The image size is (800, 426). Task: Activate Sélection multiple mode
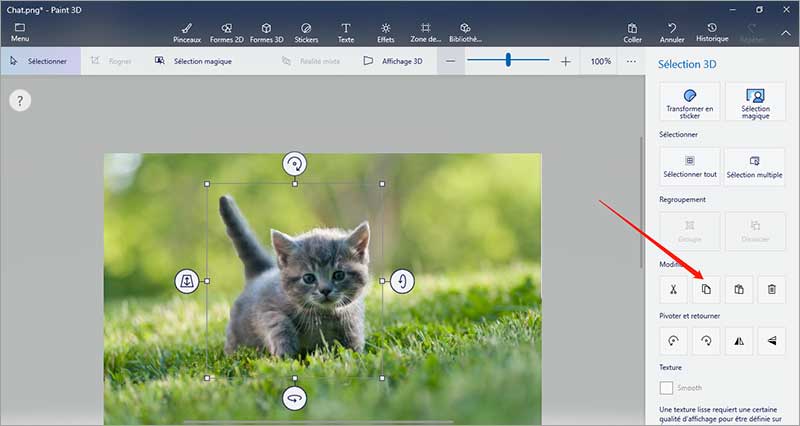(x=755, y=166)
